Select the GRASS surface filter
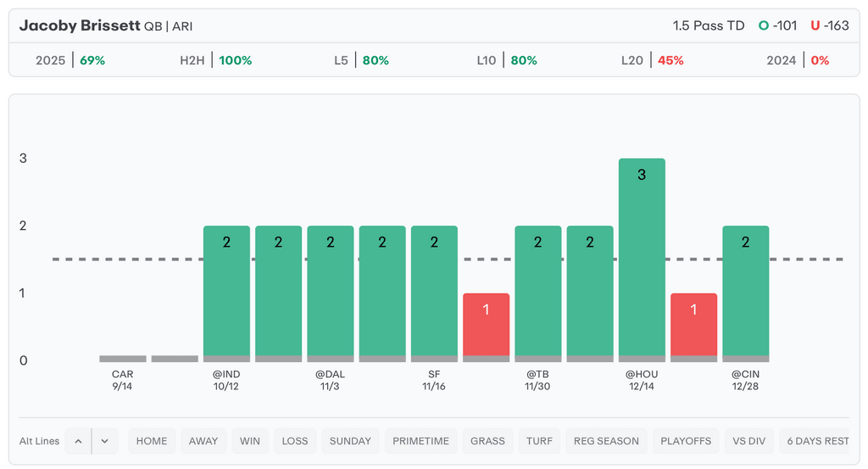 (x=487, y=441)
